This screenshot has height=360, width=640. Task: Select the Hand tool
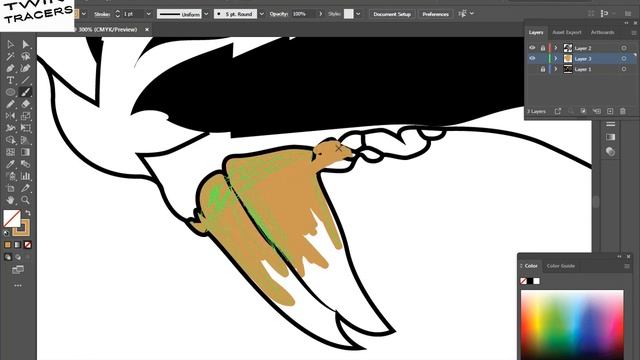[11, 200]
